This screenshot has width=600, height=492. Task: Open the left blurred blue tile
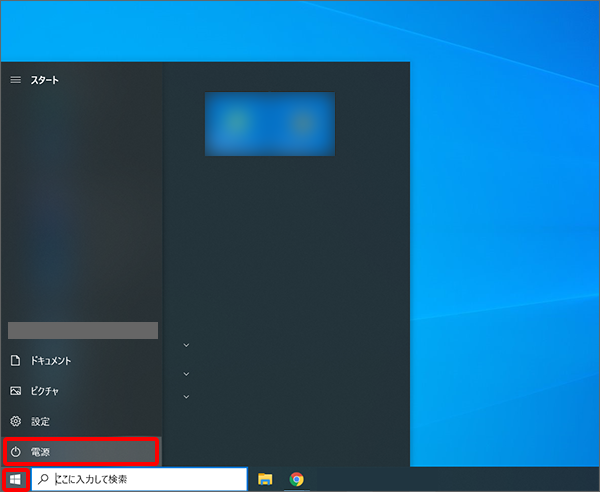tap(237, 124)
